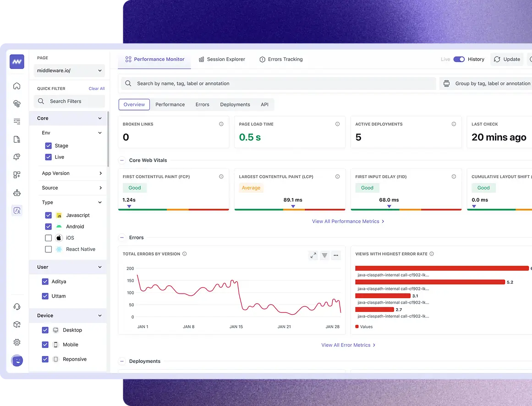Click the Home icon in the sidebar
Viewport: 532px width, 406px height.
(17, 86)
